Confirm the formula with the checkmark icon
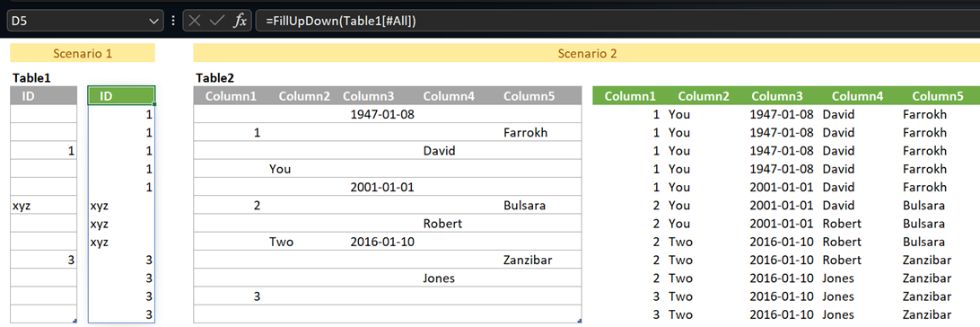The width and height of the screenshot is (980, 327). [x=217, y=21]
